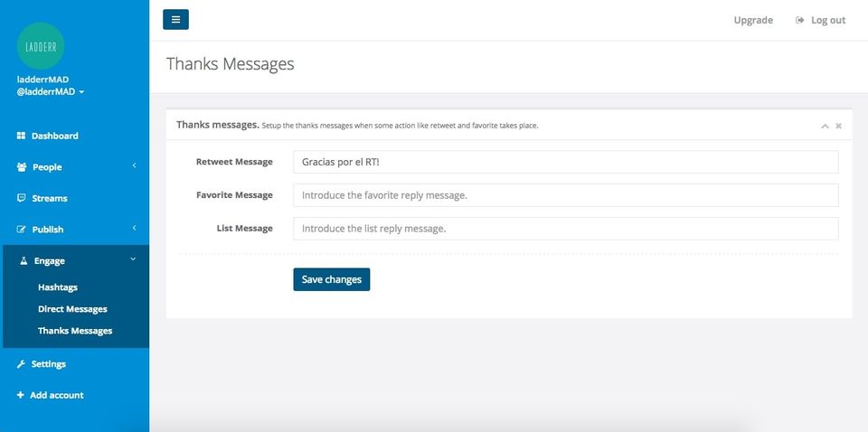
Task: Open the @ladderrMAD account dropdown
Action: [51, 92]
